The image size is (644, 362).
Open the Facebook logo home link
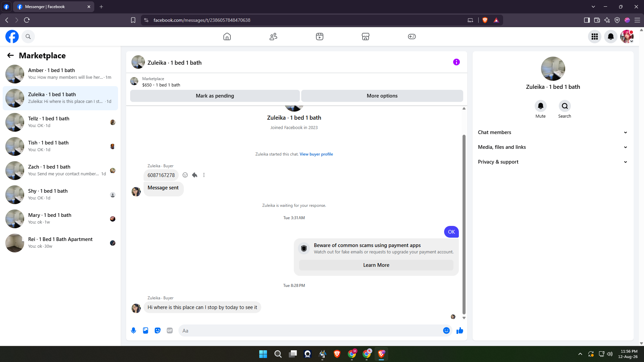12,37
